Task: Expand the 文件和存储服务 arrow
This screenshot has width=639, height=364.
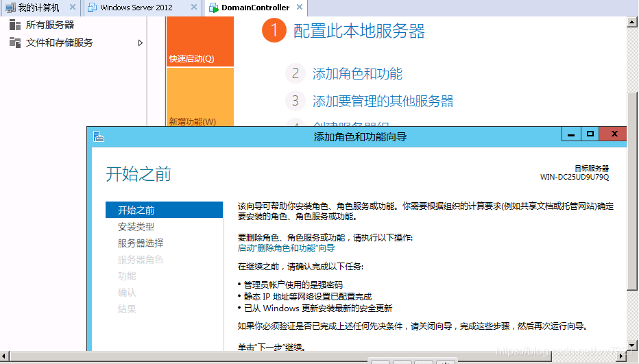Action: click(x=140, y=43)
